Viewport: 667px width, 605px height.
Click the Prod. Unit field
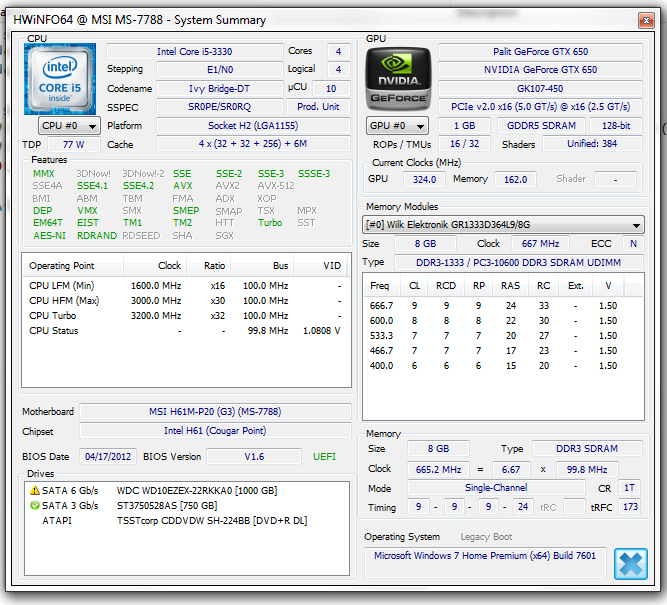pyautogui.click(x=318, y=107)
